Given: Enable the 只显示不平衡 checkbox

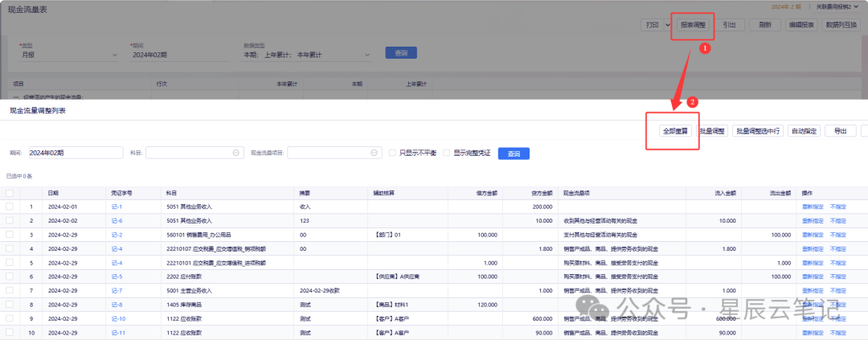Looking at the screenshot, I should tap(392, 153).
